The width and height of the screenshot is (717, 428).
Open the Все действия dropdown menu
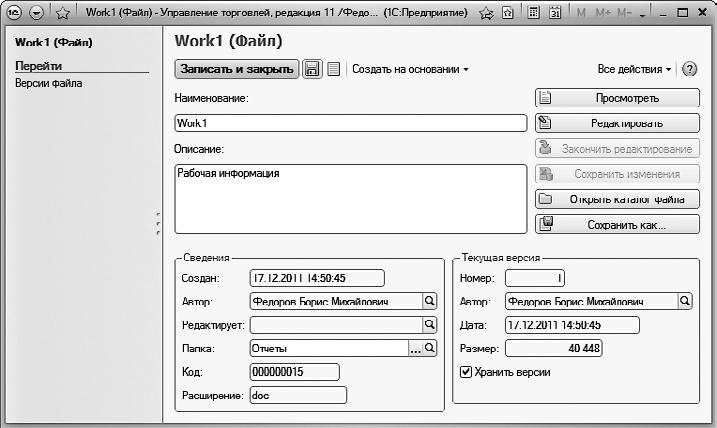[x=635, y=69]
